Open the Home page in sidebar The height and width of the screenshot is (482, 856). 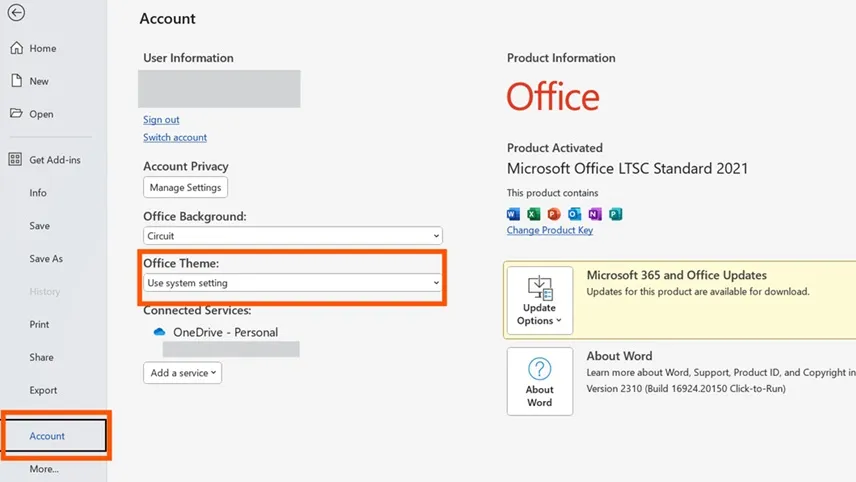click(42, 48)
